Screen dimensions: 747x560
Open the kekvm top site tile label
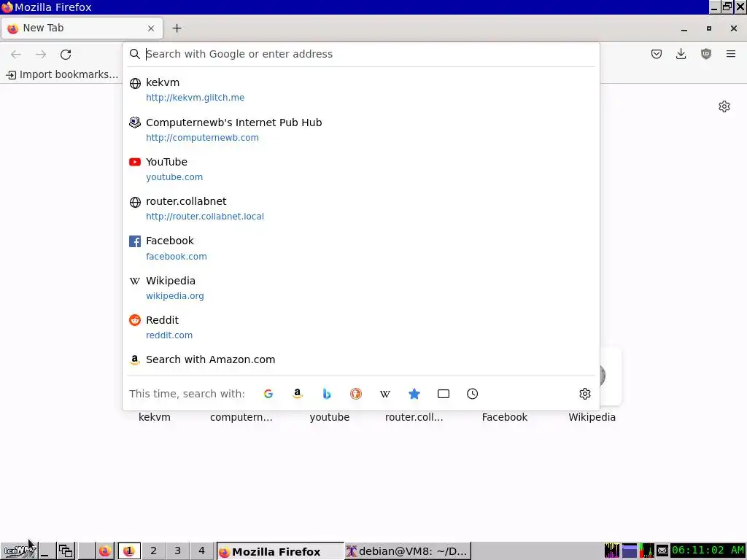[x=155, y=417]
